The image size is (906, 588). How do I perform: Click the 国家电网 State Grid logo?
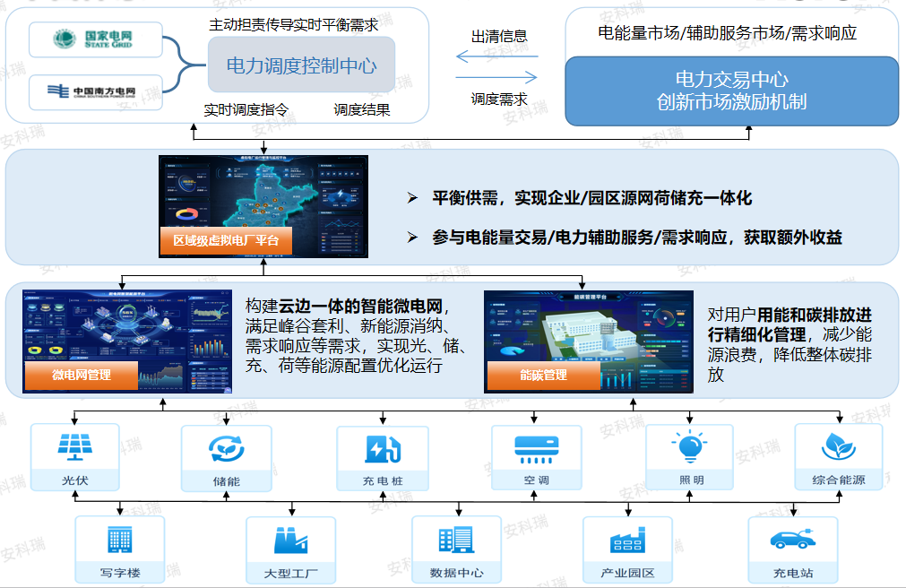(x=94, y=39)
